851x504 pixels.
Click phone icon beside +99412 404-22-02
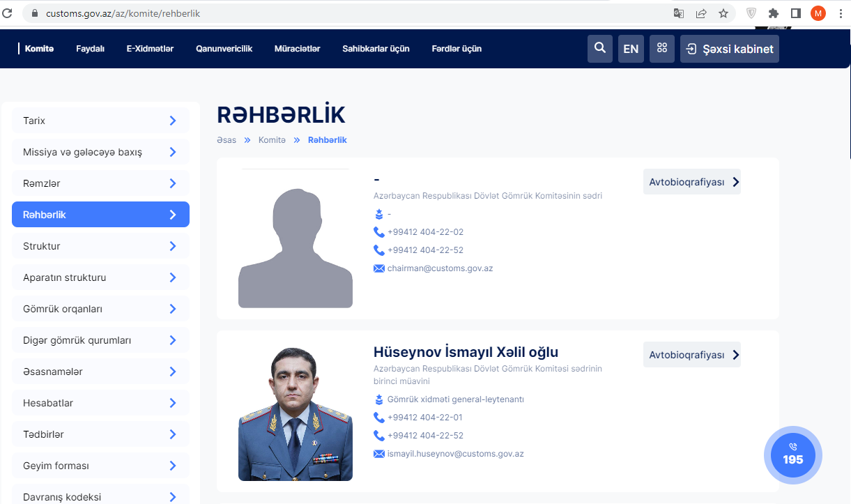tap(379, 232)
